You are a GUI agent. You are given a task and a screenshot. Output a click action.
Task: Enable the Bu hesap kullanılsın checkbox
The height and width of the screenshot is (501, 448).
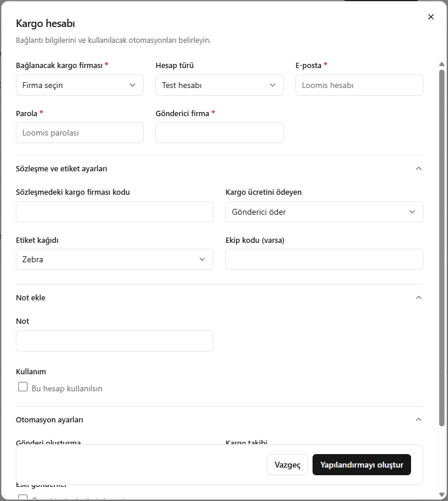(x=23, y=387)
